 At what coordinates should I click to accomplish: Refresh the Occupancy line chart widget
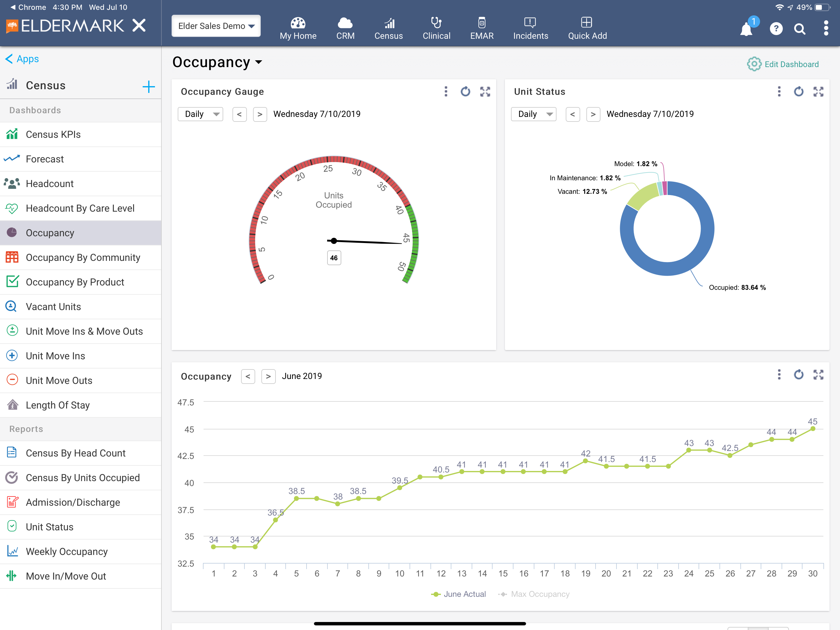798,375
